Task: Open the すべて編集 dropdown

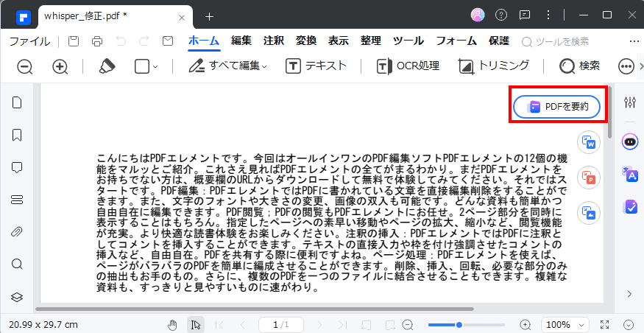Action: [228, 66]
